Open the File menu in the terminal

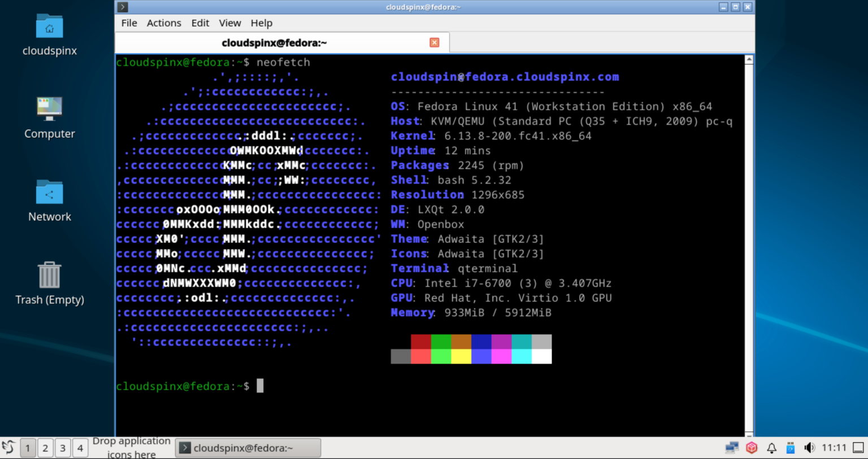pyautogui.click(x=129, y=23)
